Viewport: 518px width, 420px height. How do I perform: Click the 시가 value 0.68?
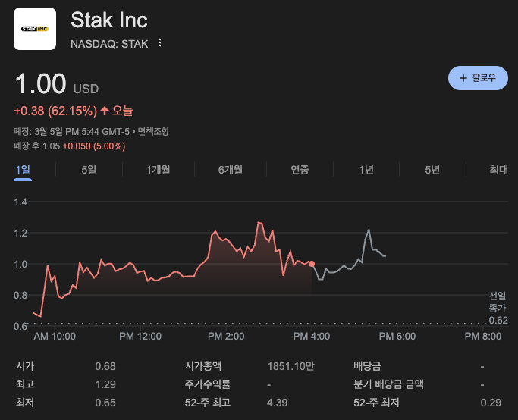click(x=105, y=366)
